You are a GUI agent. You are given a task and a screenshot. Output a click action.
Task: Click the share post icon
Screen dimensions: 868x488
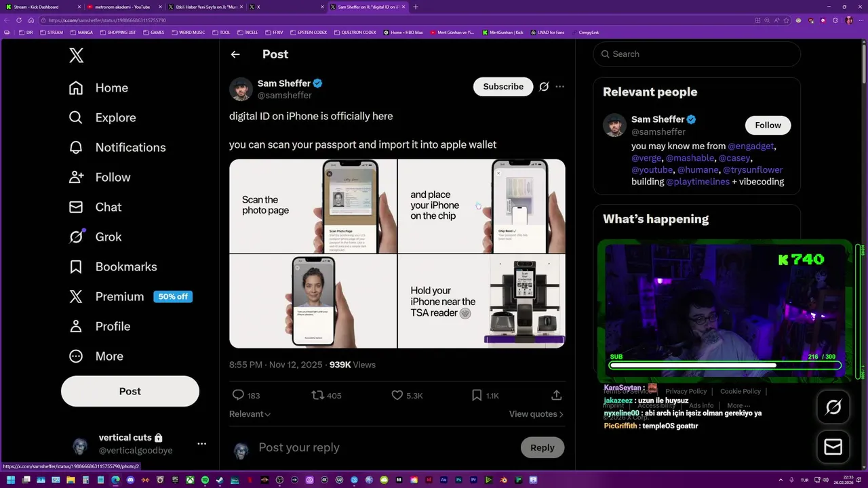(x=556, y=395)
